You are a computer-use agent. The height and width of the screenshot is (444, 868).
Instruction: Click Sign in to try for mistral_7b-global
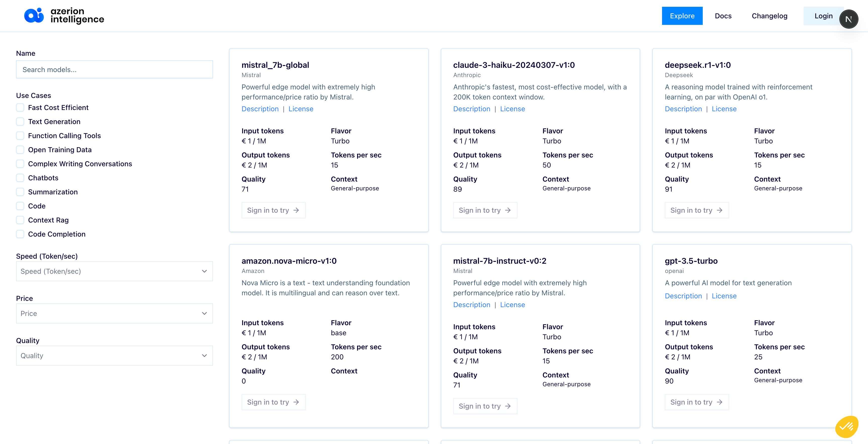pos(273,210)
